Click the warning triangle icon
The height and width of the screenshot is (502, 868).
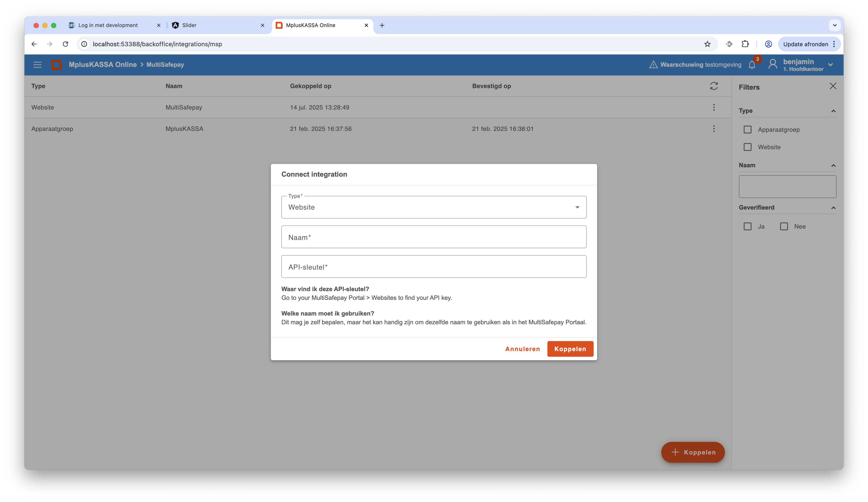coord(653,65)
